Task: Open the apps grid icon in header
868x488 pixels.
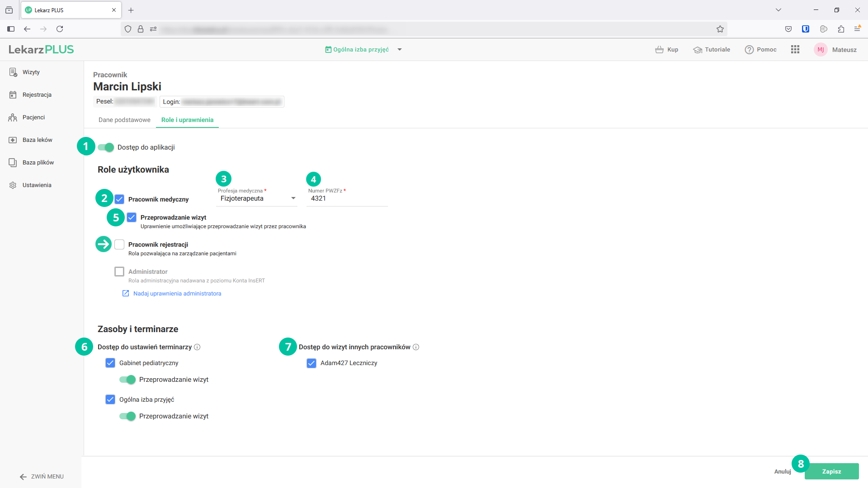Action: [795, 50]
